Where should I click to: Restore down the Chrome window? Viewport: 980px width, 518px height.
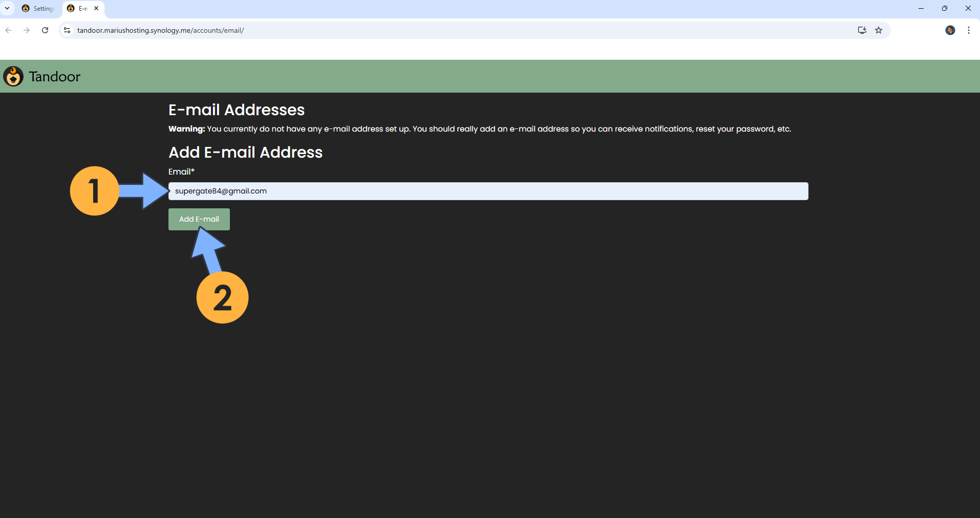[945, 8]
